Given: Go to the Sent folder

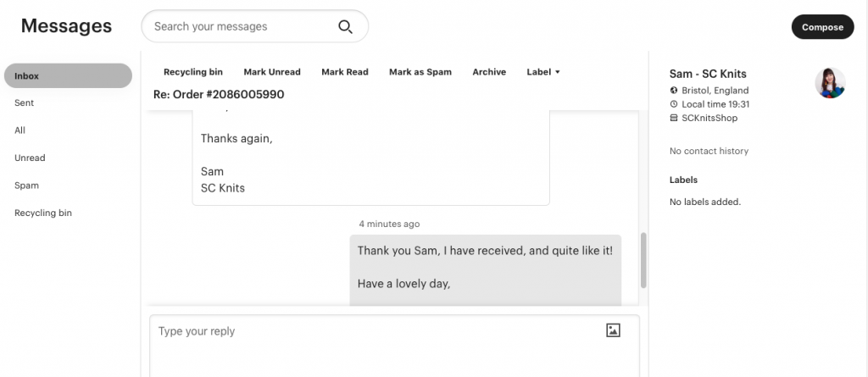Looking at the screenshot, I should point(25,103).
